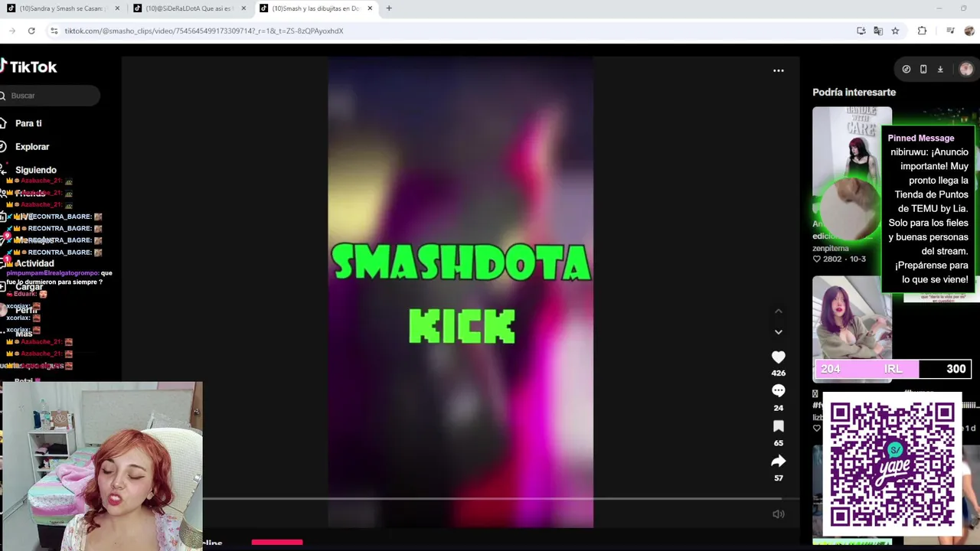Go to previous video with up chevron
This screenshot has width=980, height=551.
778,311
